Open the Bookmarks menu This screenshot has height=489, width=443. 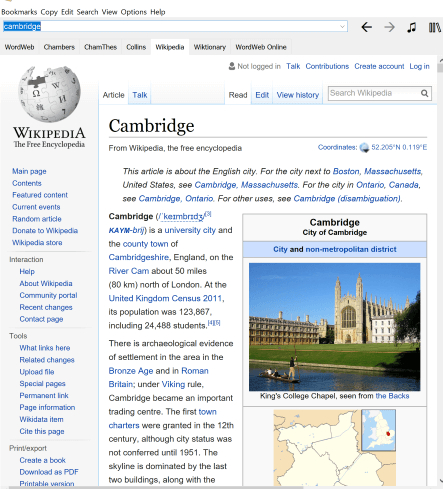coord(19,12)
